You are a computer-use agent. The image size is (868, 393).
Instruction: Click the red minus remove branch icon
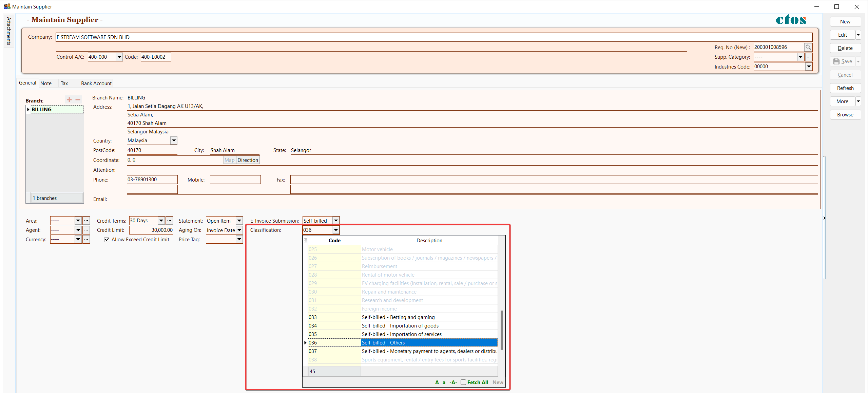(x=78, y=99)
